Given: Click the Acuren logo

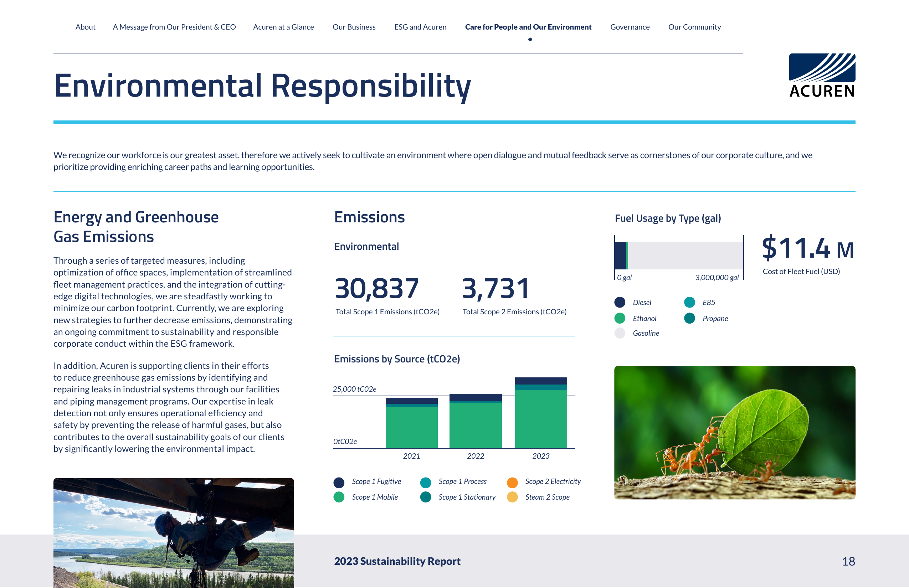Looking at the screenshot, I should (822, 75).
